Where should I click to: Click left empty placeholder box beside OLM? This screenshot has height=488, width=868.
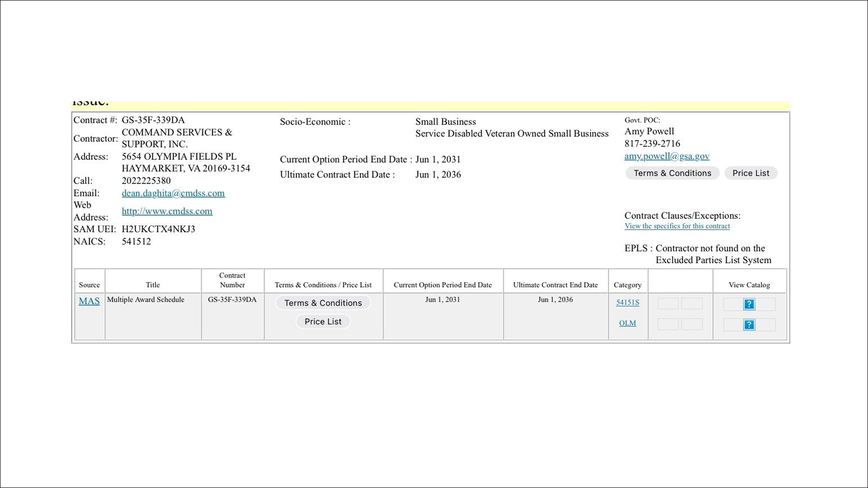tap(668, 324)
